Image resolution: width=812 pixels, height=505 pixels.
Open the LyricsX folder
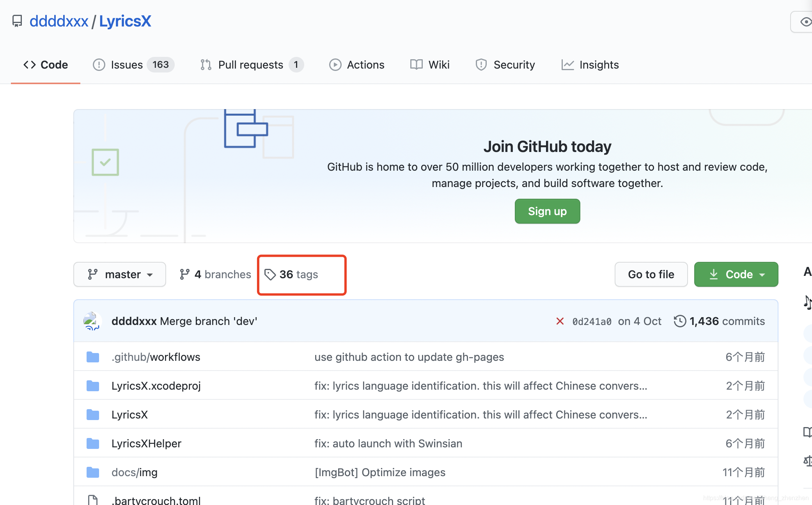(x=129, y=415)
